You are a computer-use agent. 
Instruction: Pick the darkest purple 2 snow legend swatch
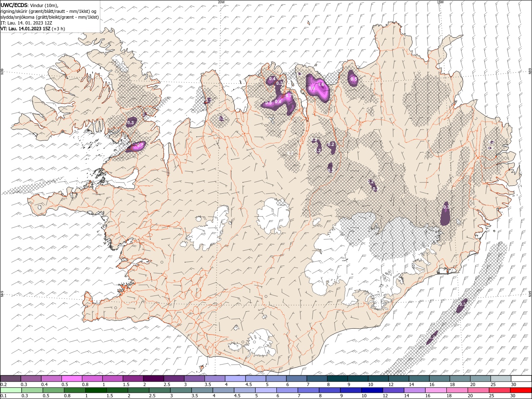pos(153,379)
